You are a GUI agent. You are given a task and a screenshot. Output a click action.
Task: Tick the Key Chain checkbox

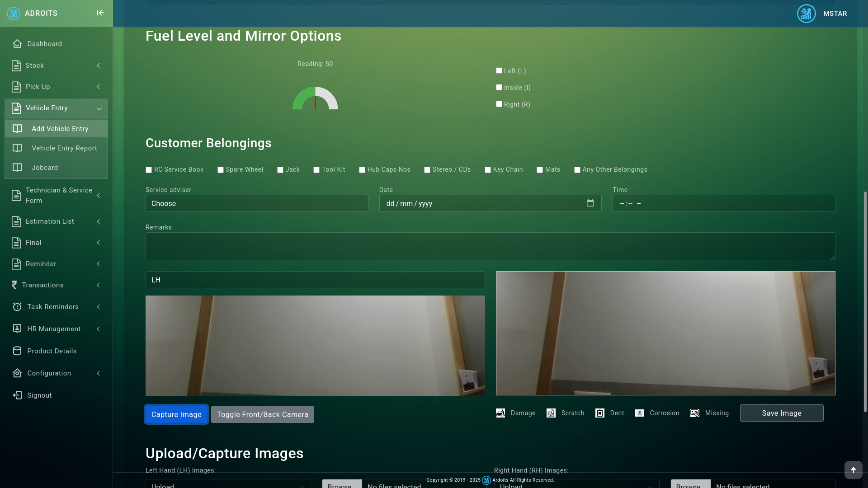pos(488,170)
